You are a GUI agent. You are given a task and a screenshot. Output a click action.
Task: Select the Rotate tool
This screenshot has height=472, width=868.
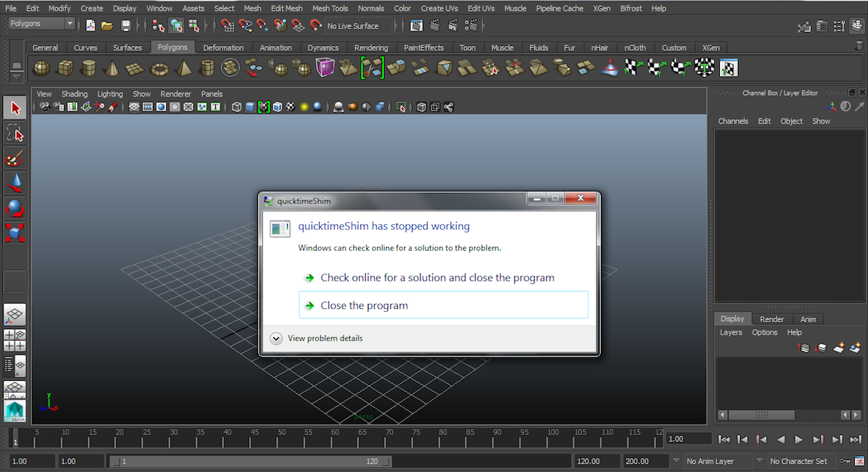coord(15,208)
